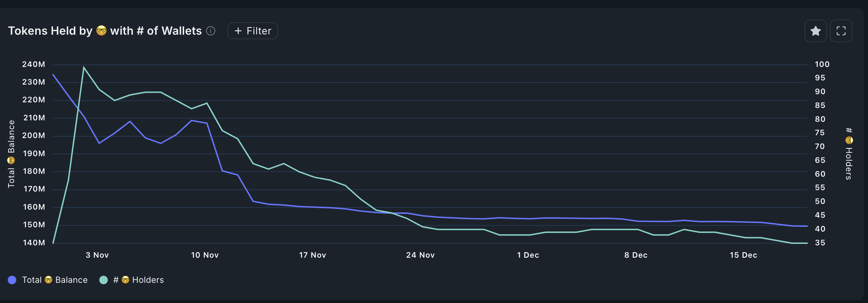This screenshot has height=303, width=868.
Task: Click the 10 Nov x-axis label
Action: coord(205,255)
